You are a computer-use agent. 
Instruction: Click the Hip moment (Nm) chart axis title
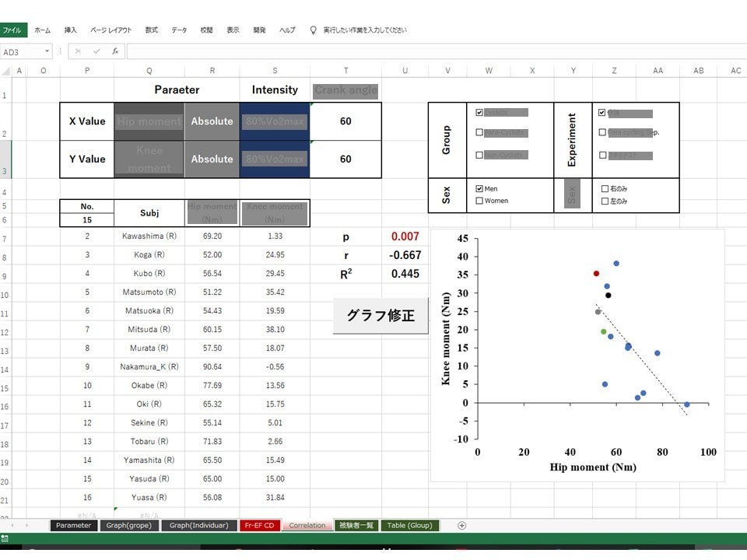pos(593,467)
